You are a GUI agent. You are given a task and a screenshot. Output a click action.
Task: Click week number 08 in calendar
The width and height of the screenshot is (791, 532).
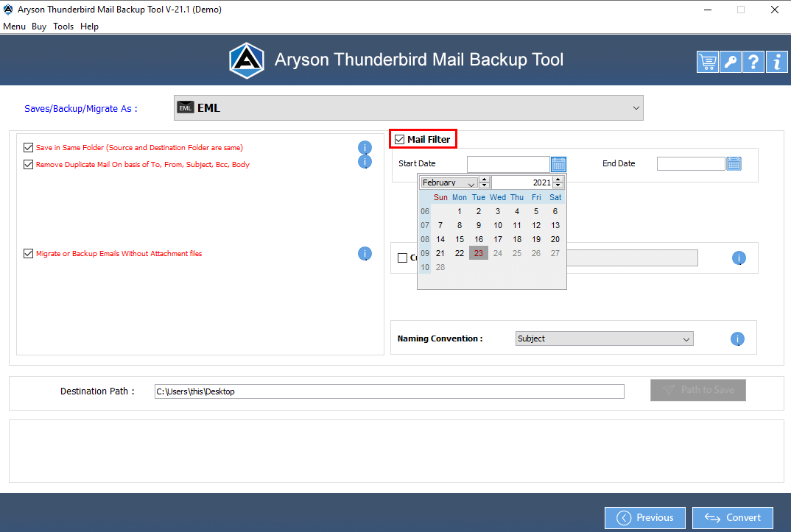(425, 239)
